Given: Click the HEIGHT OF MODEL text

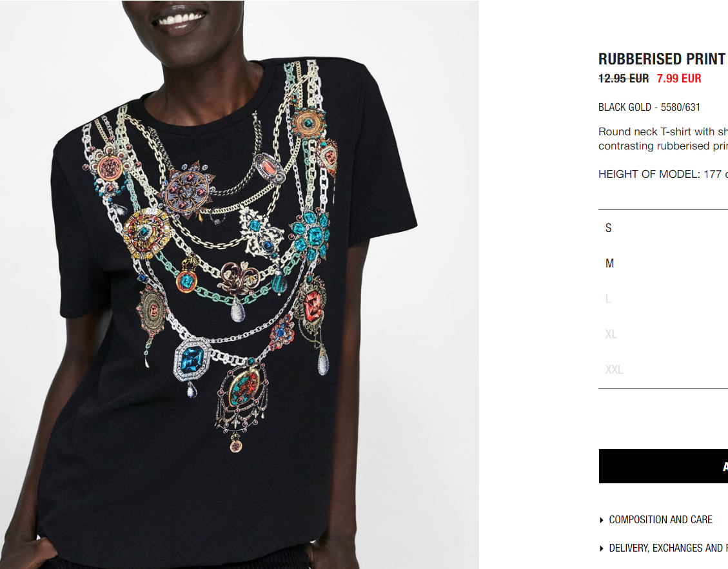Looking at the screenshot, I should pos(663,174).
